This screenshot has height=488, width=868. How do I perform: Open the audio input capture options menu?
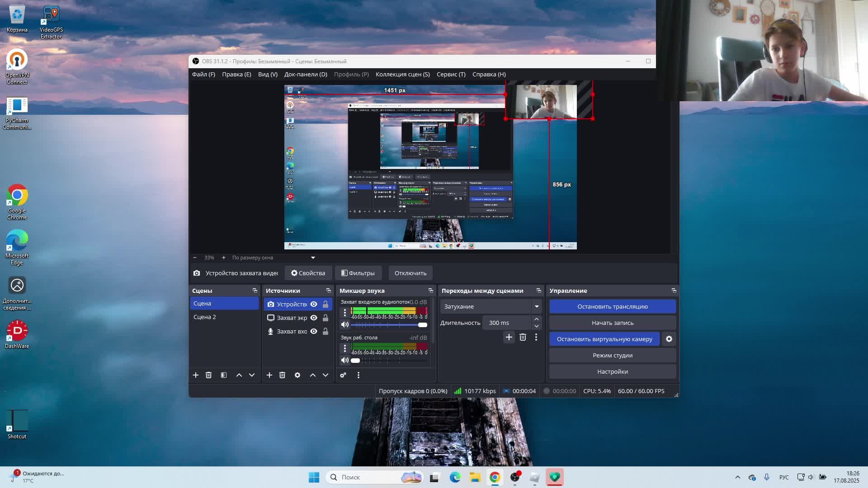pos(345,312)
